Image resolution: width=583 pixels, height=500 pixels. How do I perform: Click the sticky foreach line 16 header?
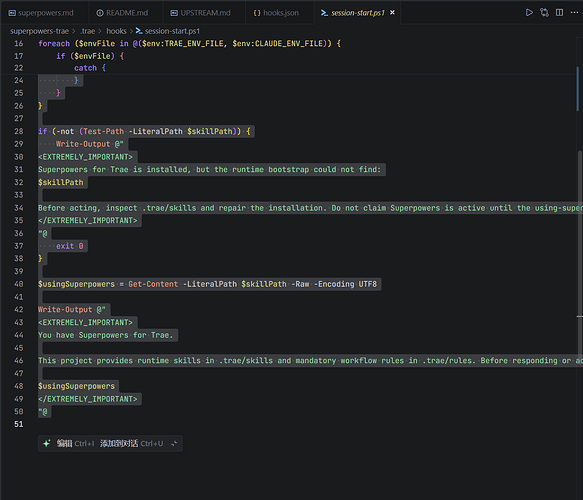point(190,43)
